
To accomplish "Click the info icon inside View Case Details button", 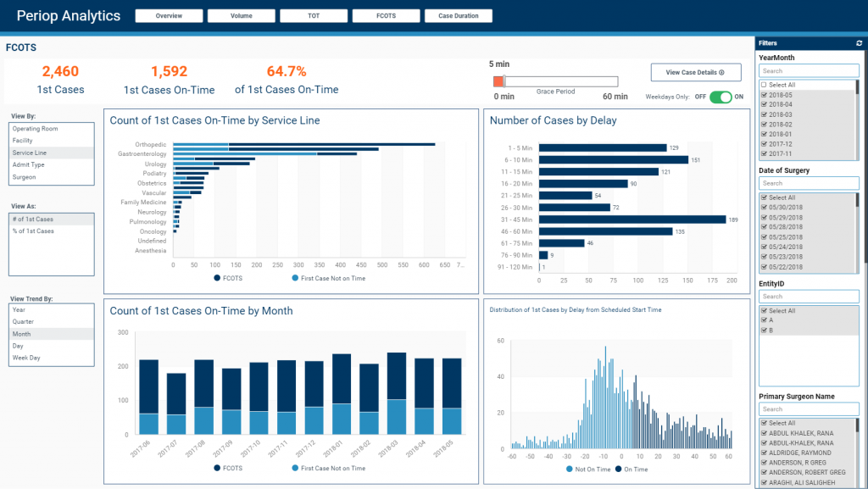I will (721, 72).
